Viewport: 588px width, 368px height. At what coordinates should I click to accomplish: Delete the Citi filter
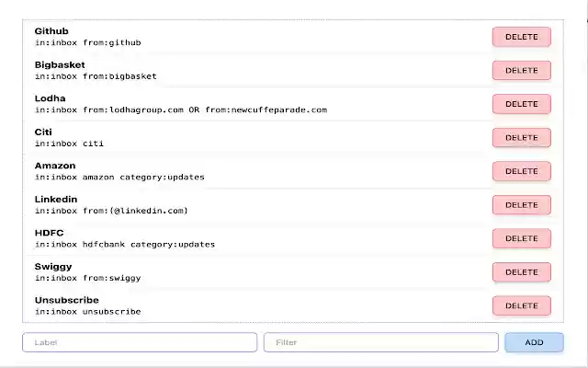[x=522, y=137]
